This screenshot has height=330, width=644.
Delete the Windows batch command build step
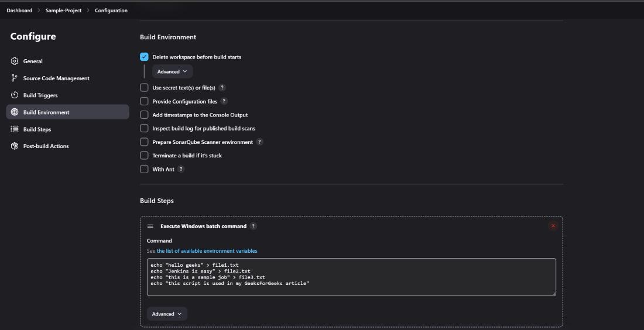point(553,226)
